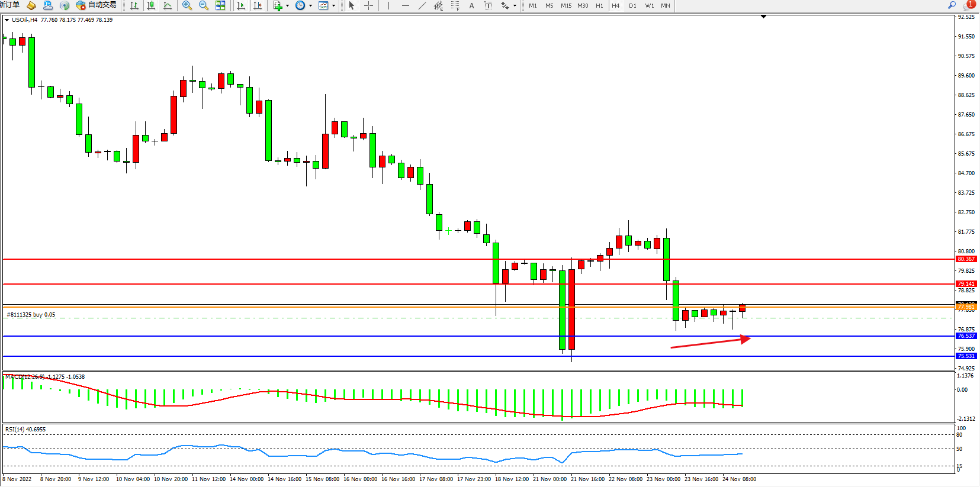Click the chart shift triangle marker

tap(763, 17)
